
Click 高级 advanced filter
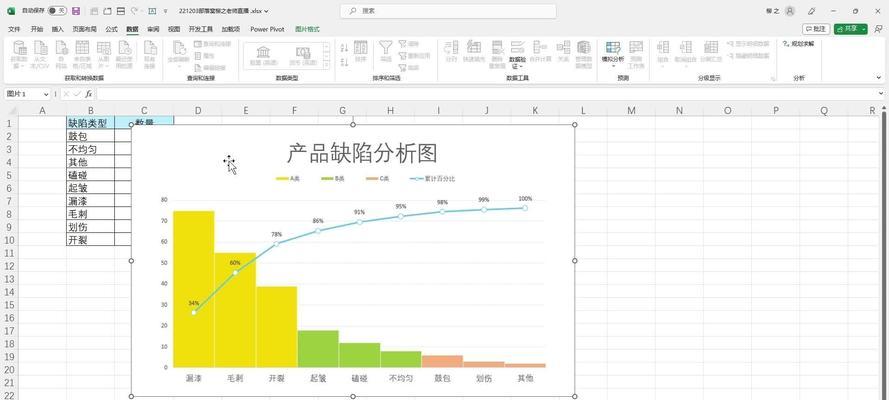[409, 67]
